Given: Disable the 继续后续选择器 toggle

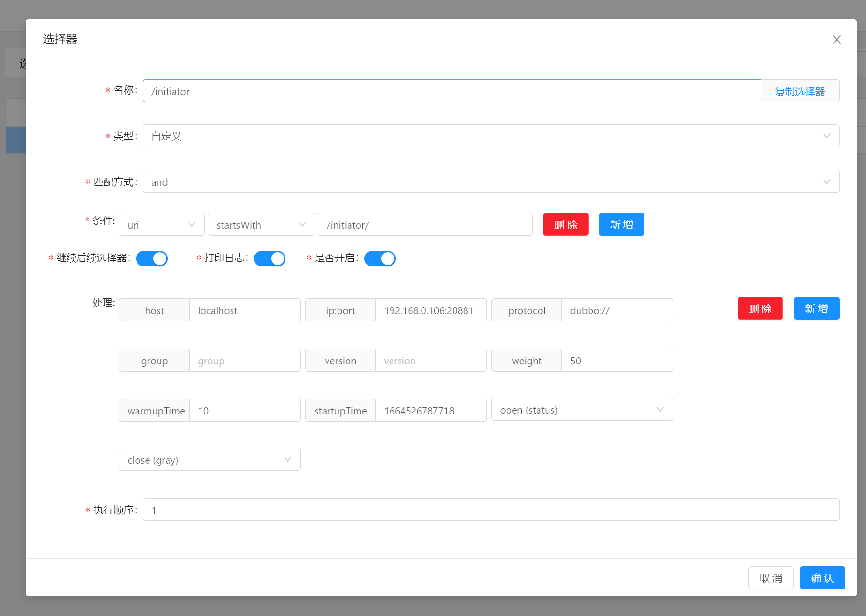Looking at the screenshot, I should pyautogui.click(x=152, y=258).
